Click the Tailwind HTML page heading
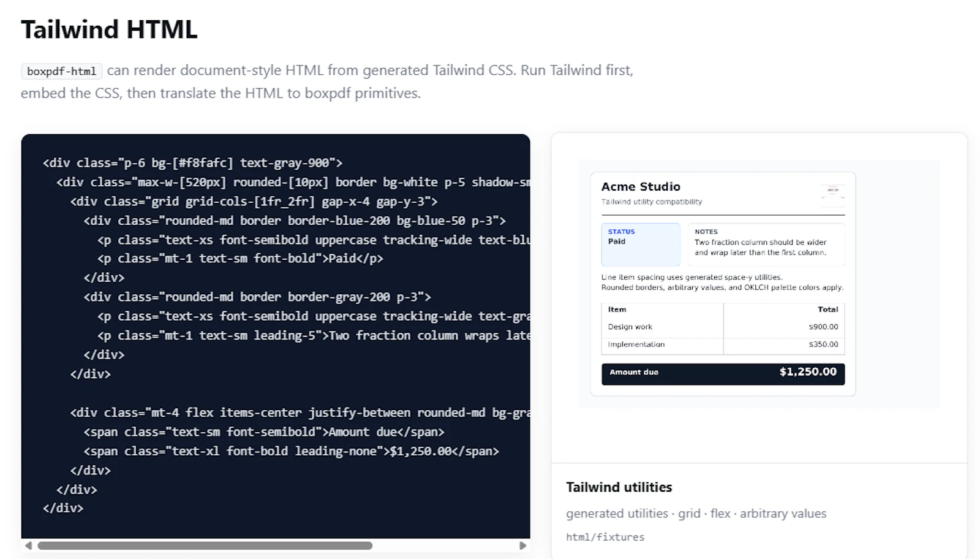Viewport: 980px width, 559px height. pyautogui.click(x=109, y=29)
